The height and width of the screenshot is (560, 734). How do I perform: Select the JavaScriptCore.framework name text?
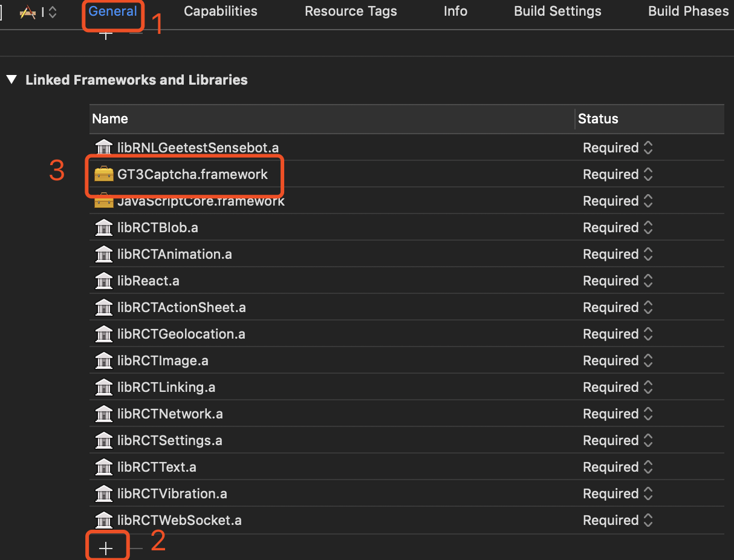pyautogui.click(x=201, y=201)
